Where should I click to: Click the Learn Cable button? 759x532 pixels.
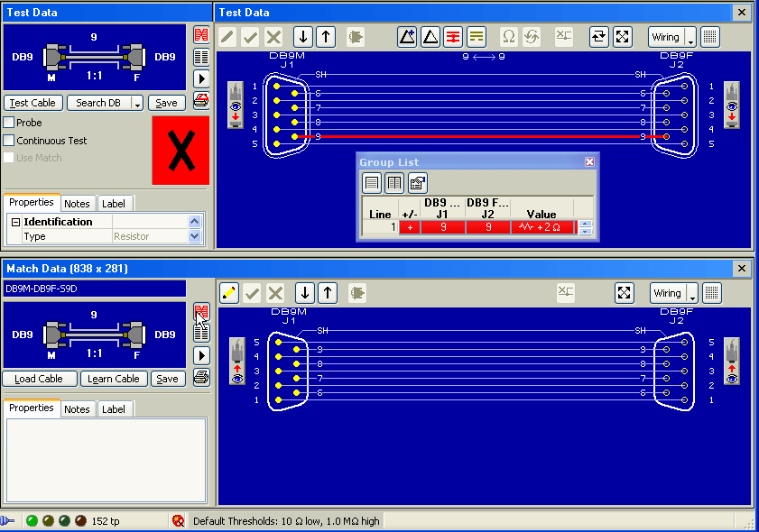[x=114, y=379]
